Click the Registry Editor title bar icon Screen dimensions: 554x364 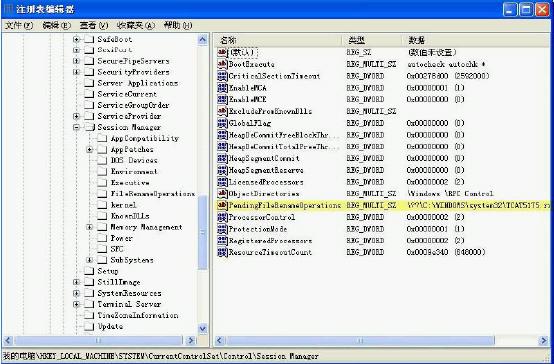pos(8,9)
